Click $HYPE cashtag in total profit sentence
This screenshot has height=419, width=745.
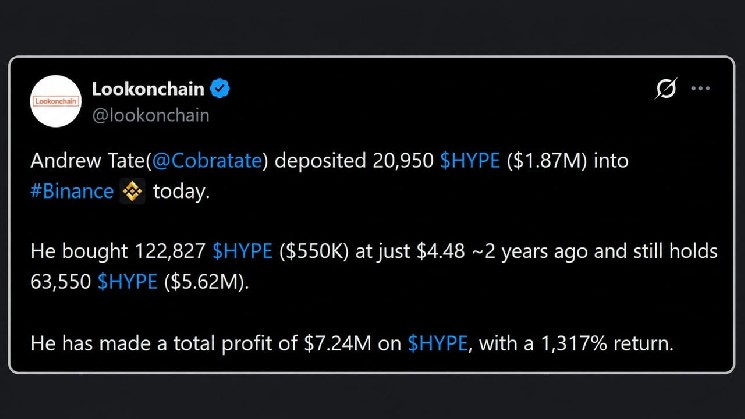tap(438, 343)
